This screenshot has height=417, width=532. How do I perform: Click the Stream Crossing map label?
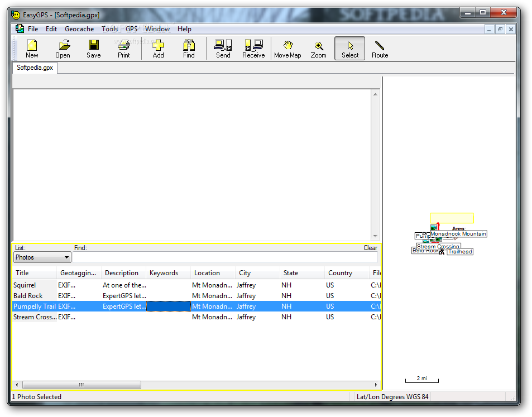tap(438, 246)
